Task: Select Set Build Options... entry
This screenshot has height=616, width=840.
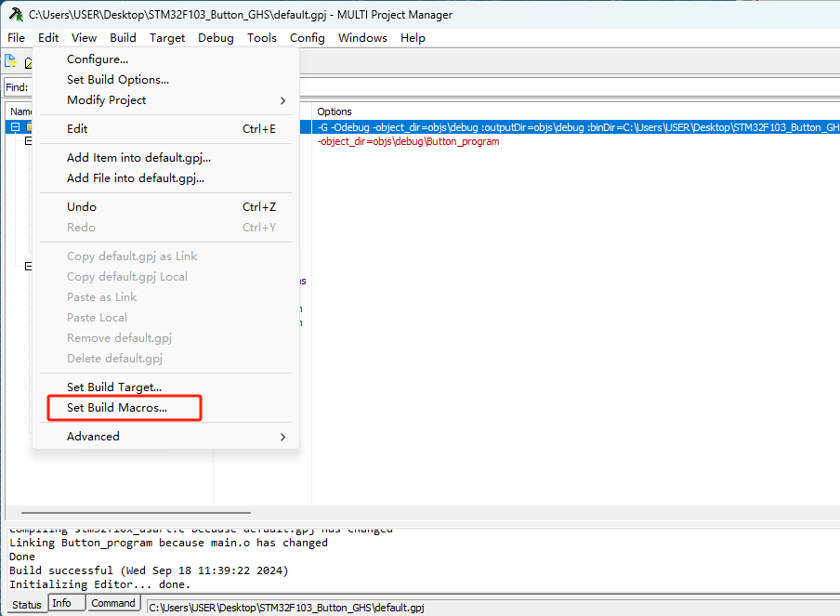Action: tap(118, 80)
